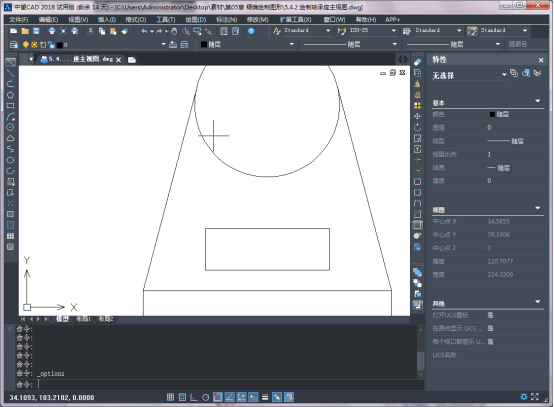554x407 pixels.
Task: Open the ISO-25 dimension style dropdown
Action: click(394, 31)
